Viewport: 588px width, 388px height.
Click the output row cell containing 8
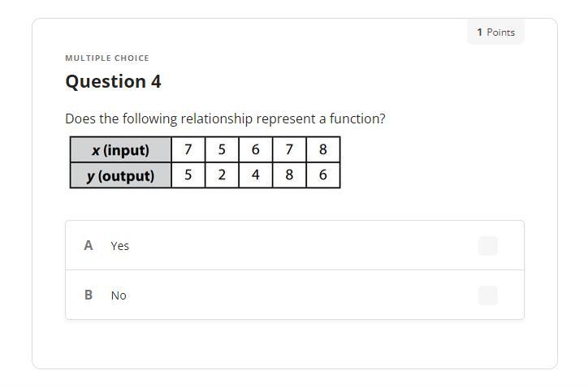point(289,175)
